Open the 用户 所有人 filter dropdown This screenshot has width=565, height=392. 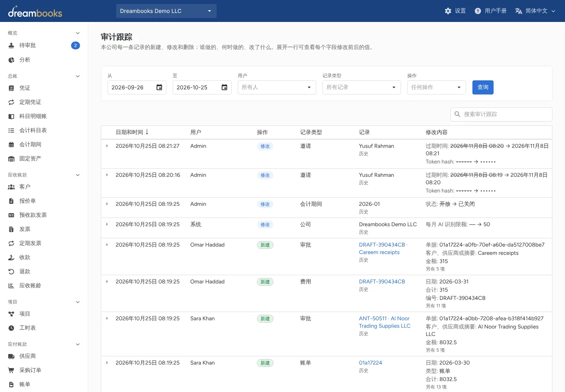click(277, 87)
